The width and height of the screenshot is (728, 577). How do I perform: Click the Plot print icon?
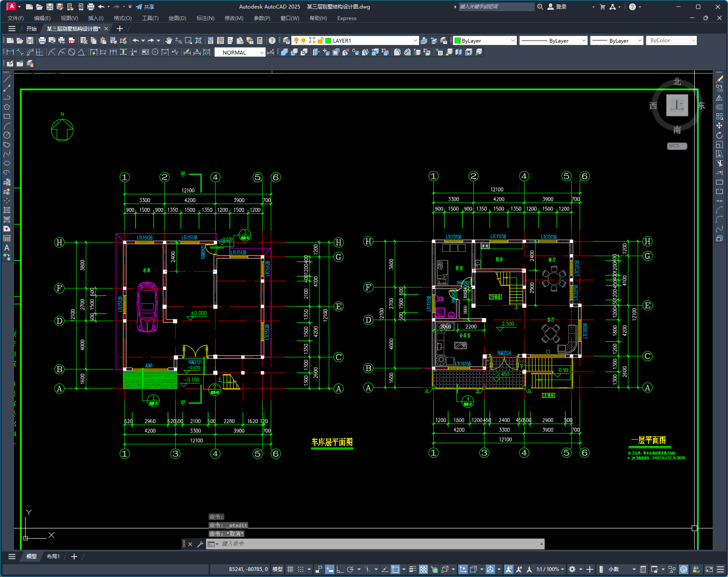[42, 40]
